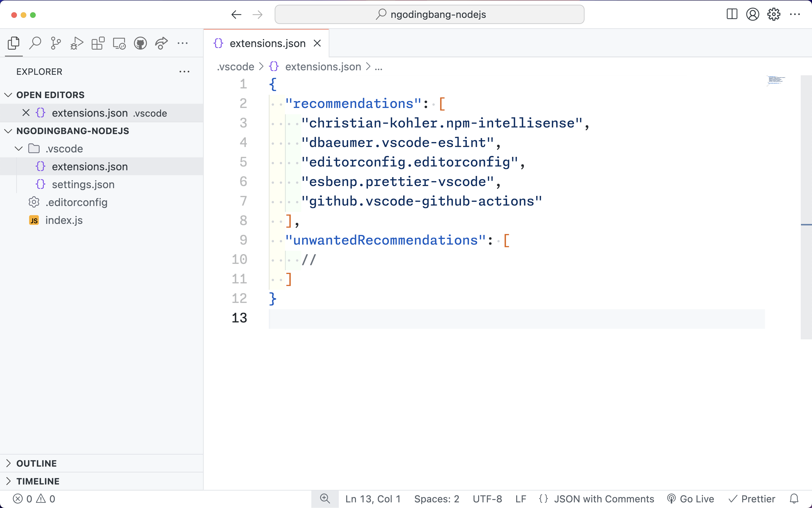Open the Extensions view icon
812x508 pixels.
98,43
